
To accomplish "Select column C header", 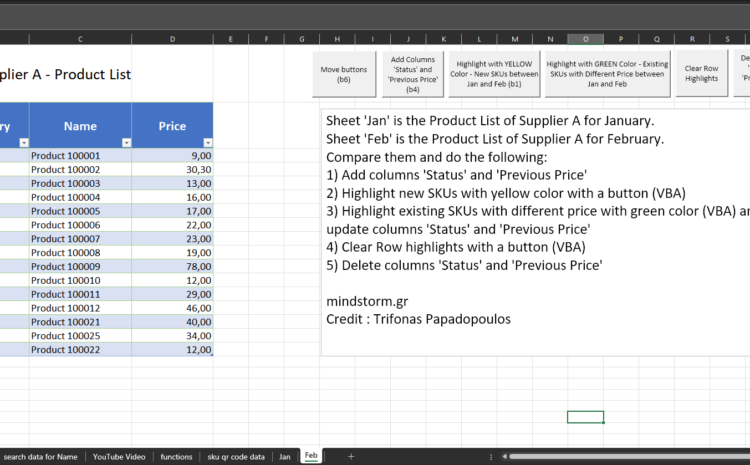I will tap(80, 39).
